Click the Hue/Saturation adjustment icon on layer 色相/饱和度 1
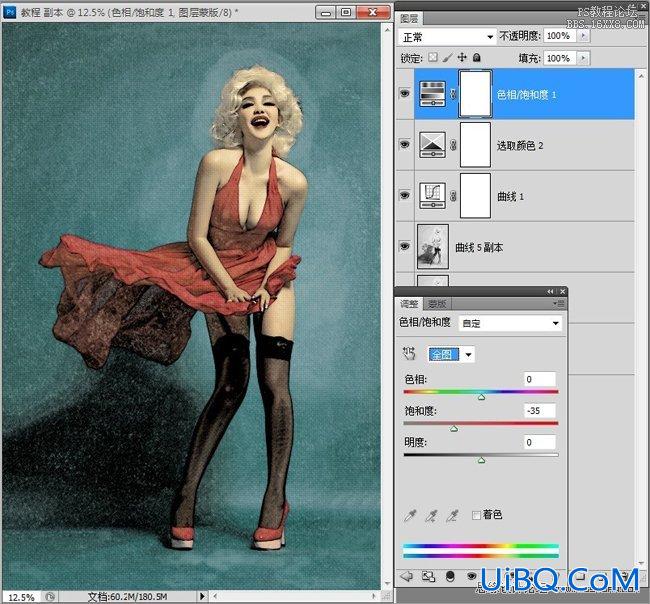The height and width of the screenshot is (604, 650). coord(432,94)
